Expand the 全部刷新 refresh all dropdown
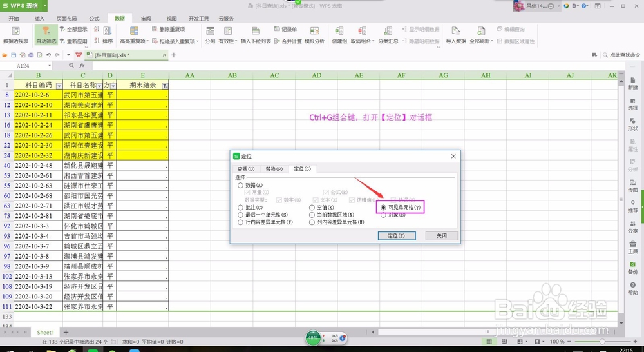 491,41
